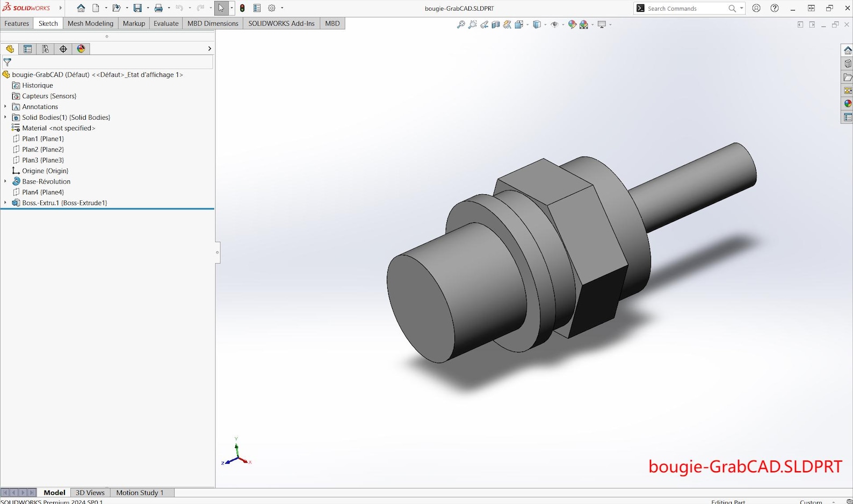
Task: Click the Home welcome icon in the top toolbar
Action: pos(81,8)
